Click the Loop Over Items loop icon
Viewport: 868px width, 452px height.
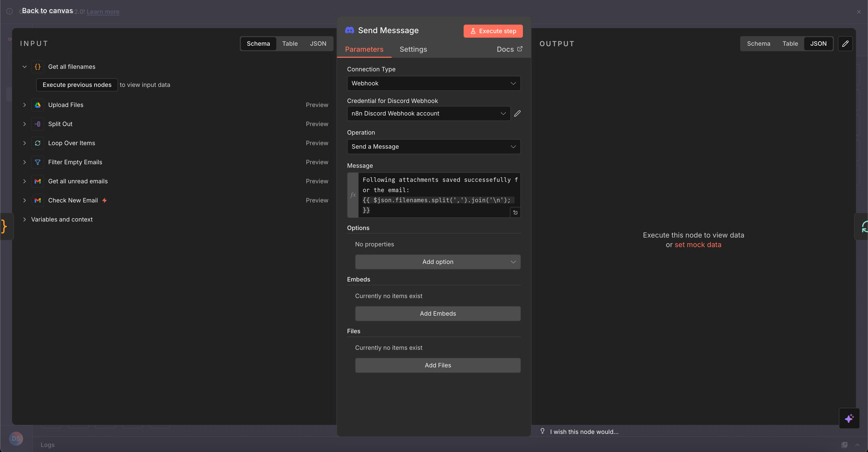point(38,143)
